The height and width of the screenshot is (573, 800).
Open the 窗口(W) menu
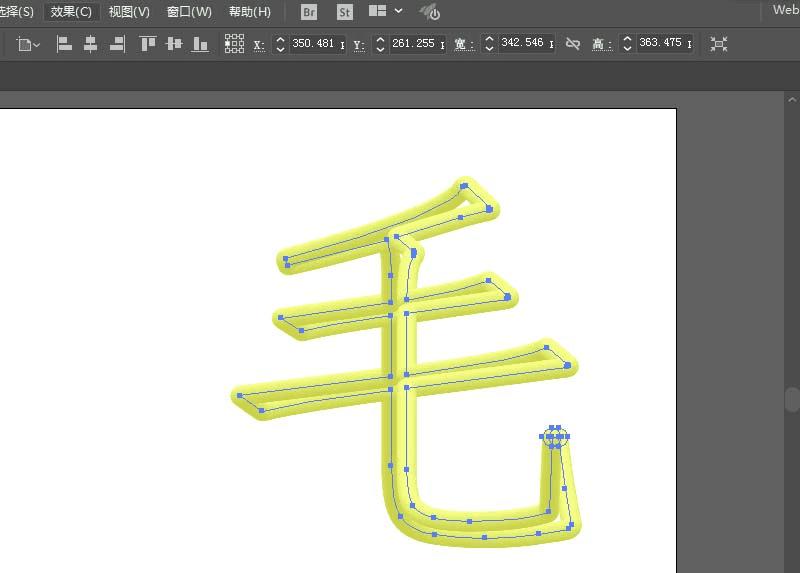point(189,11)
